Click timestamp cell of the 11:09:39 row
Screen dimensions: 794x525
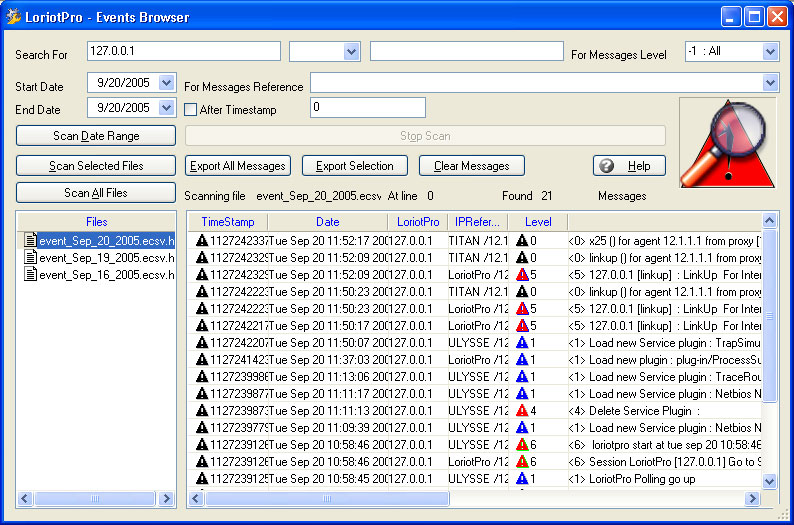(239, 428)
